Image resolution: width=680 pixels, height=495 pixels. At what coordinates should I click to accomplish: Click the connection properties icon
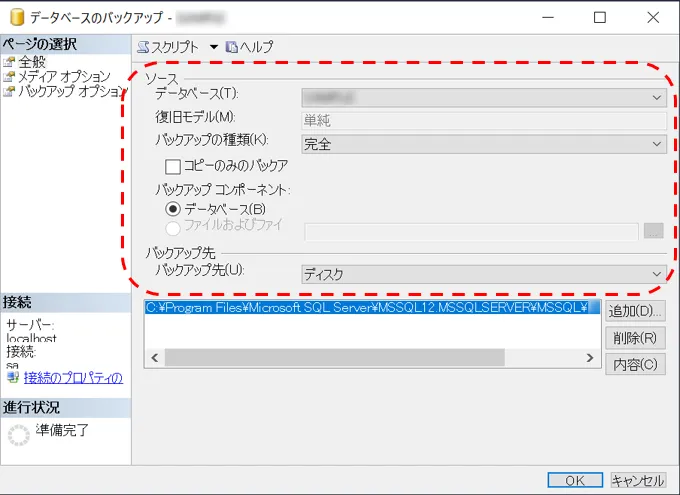coord(12,377)
